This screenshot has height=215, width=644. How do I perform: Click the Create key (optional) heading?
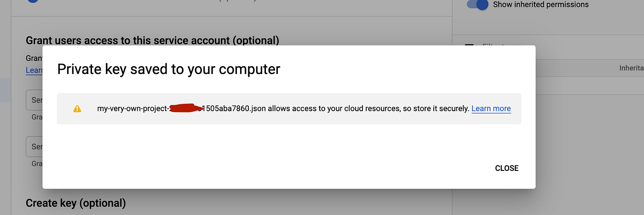tap(75, 203)
